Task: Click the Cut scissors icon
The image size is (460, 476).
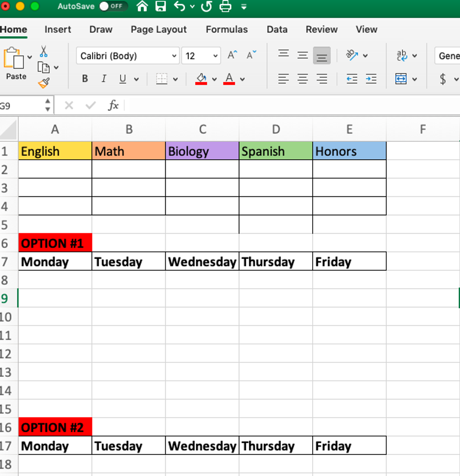Action: click(x=43, y=51)
